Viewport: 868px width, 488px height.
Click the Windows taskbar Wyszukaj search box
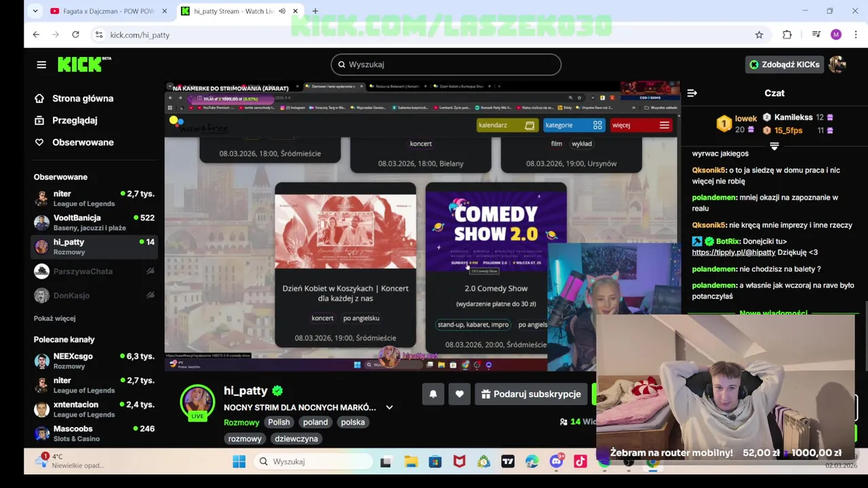click(x=314, y=462)
